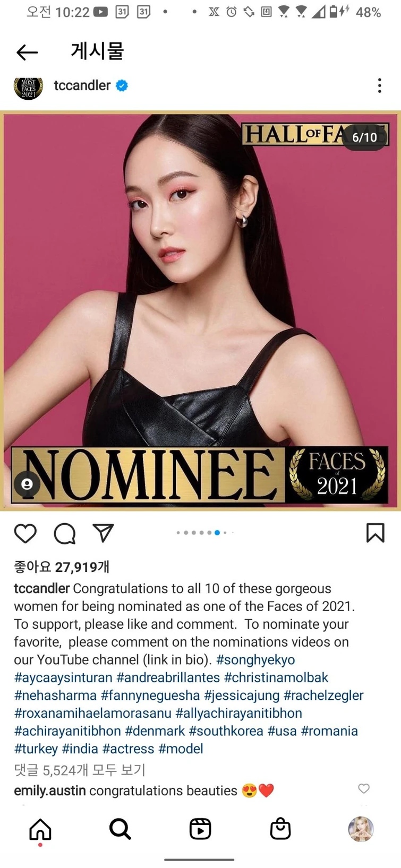Open the Search tab
The height and width of the screenshot is (868, 401).
tap(120, 829)
